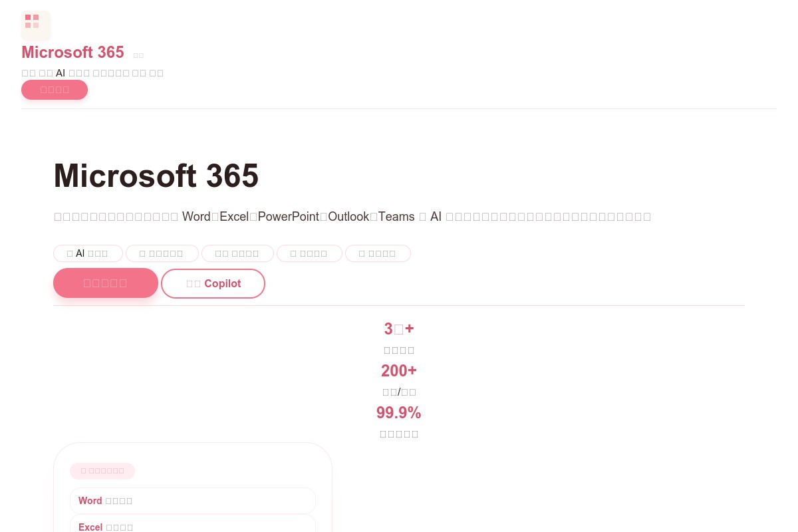
Task: Click the pink badge above the Word row
Action: [x=102, y=471]
